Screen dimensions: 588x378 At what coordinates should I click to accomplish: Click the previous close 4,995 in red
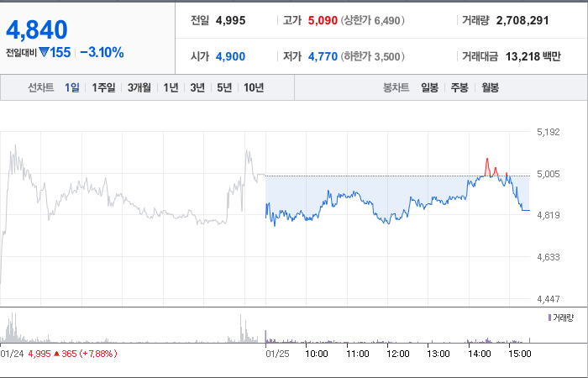[39, 354]
